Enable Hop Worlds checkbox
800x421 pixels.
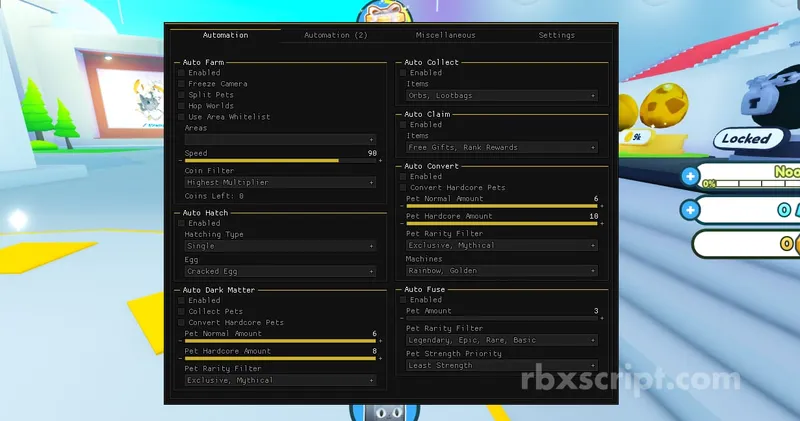[x=181, y=106]
